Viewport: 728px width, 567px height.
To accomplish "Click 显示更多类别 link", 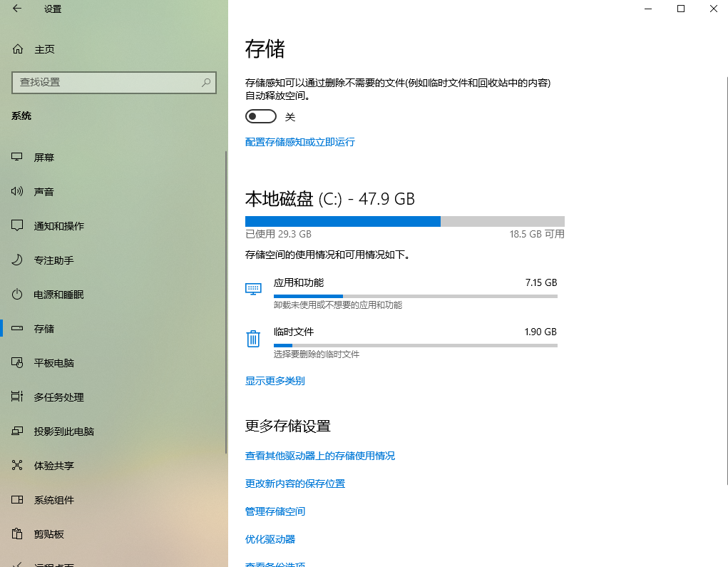I will (275, 381).
